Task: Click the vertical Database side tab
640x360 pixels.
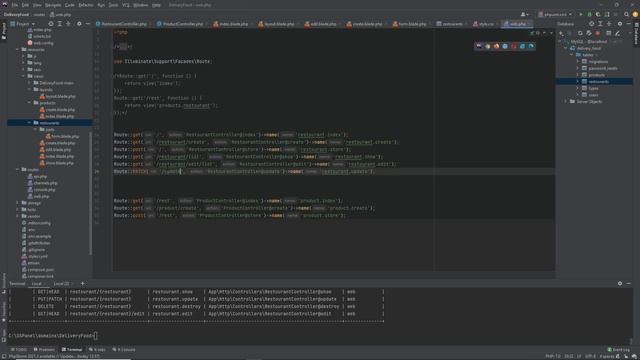Action: [x=636, y=33]
